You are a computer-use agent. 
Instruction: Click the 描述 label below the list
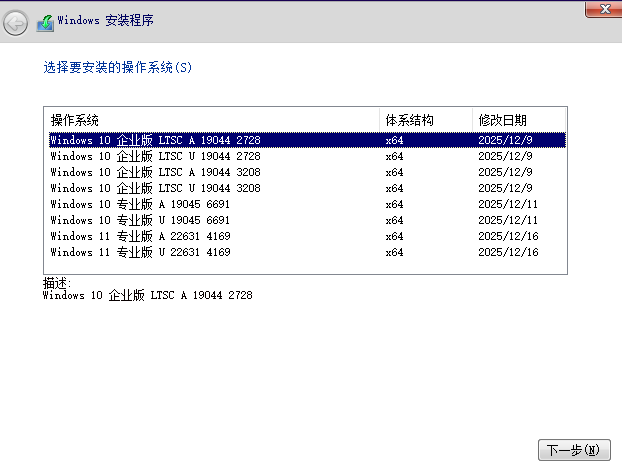point(57,283)
